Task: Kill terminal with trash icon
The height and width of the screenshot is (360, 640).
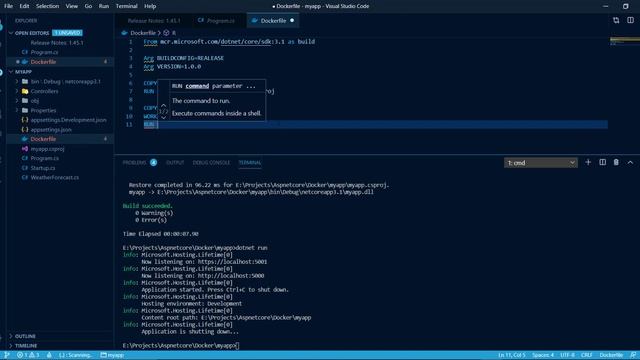Action: (616, 162)
